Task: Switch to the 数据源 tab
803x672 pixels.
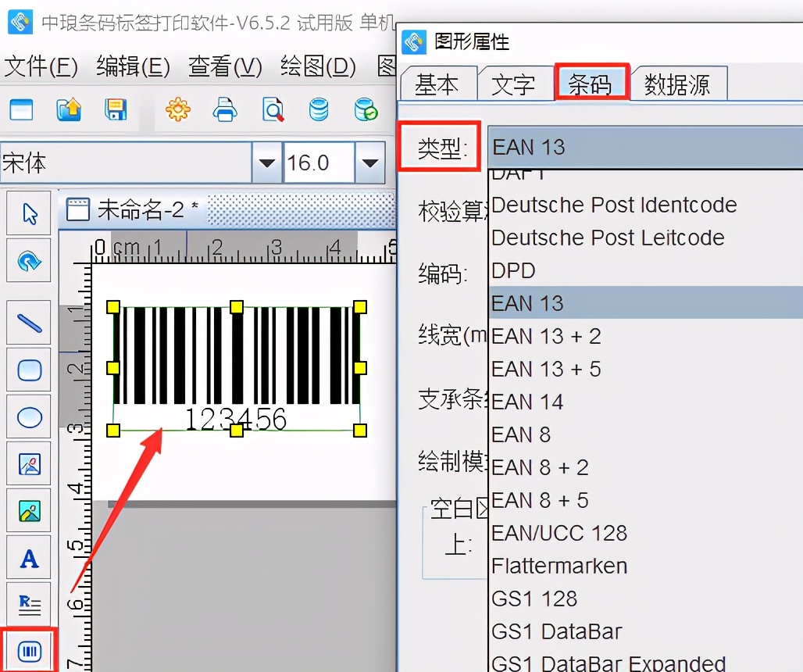Action: pos(677,84)
